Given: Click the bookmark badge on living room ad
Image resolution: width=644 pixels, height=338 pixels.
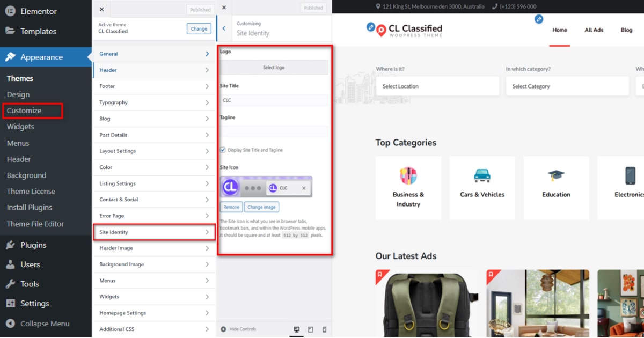Looking at the screenshot, I should [491, 274].
